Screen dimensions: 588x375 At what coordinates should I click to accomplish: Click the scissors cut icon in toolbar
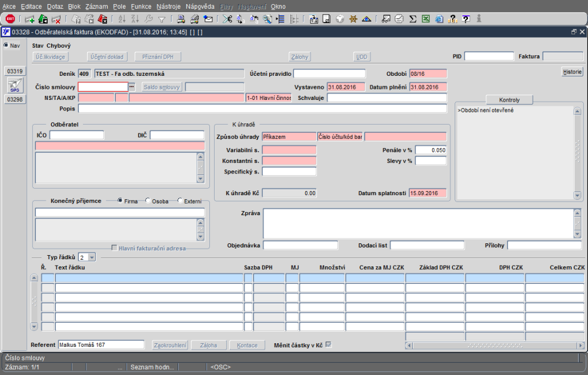coord(227,19)
